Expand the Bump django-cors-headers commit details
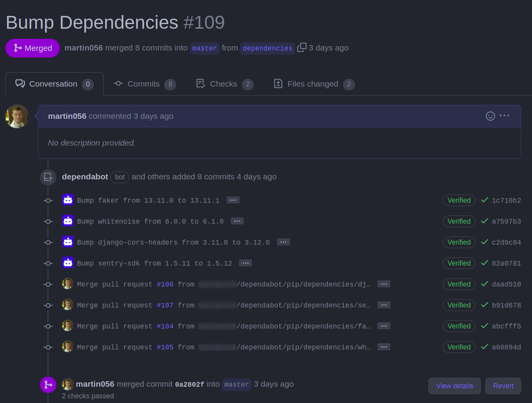 click(x=283, y=242)
